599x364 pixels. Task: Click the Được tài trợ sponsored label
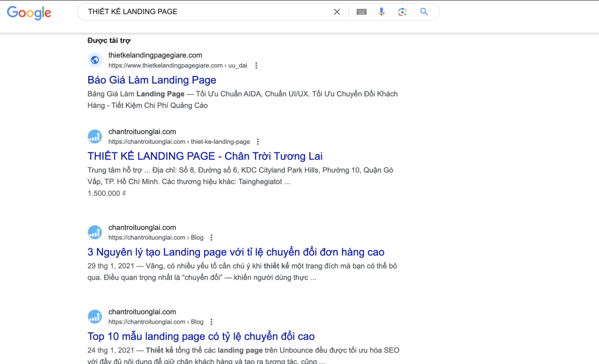[109, 40]
